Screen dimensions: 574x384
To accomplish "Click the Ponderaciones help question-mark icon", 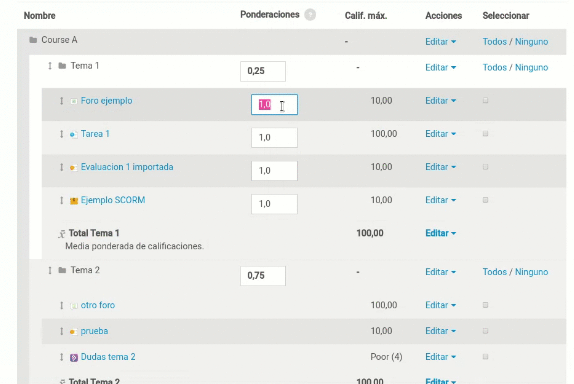I will [x=310, y=15].
